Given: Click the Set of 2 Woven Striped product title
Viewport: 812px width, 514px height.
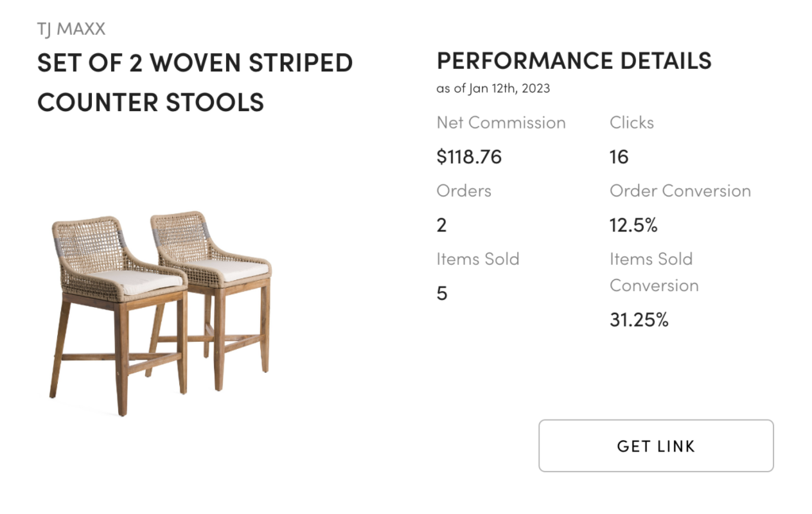Looking at the screenshot, I should tap(195, 82).
